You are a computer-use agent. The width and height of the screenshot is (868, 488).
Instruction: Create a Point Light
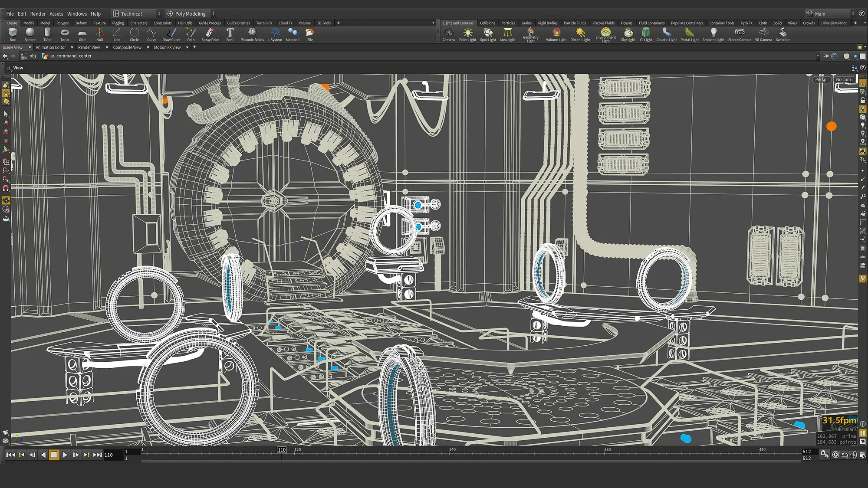(x=468, y=34)
